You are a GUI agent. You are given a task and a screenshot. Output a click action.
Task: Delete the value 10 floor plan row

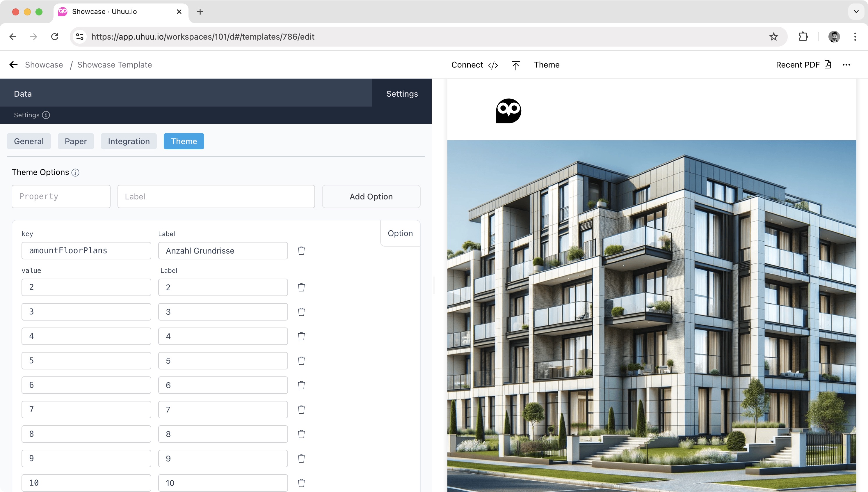(302, 482)
